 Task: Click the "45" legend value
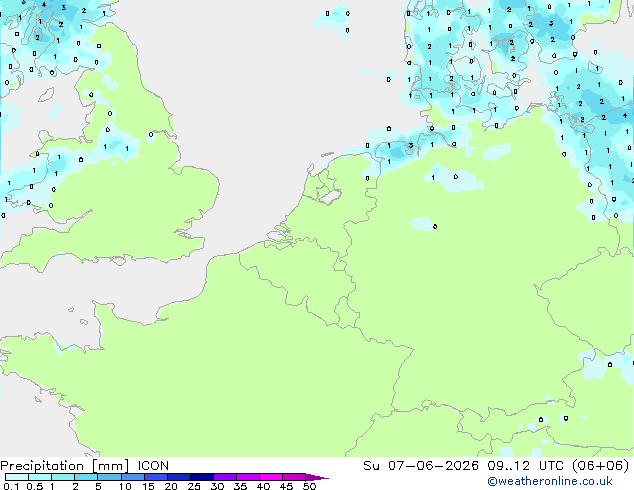[x=286, y=486]
